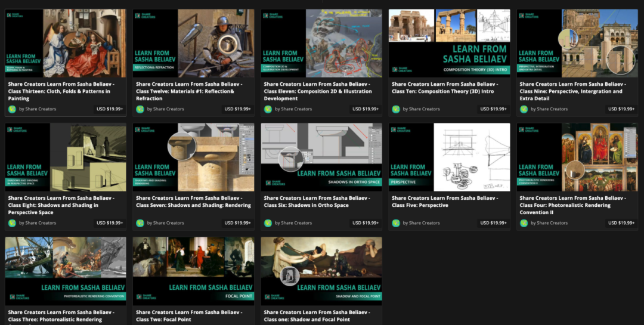Open 'by Share Creators' link under Class Six
The image size is (644, 325).
coord(293,223)
